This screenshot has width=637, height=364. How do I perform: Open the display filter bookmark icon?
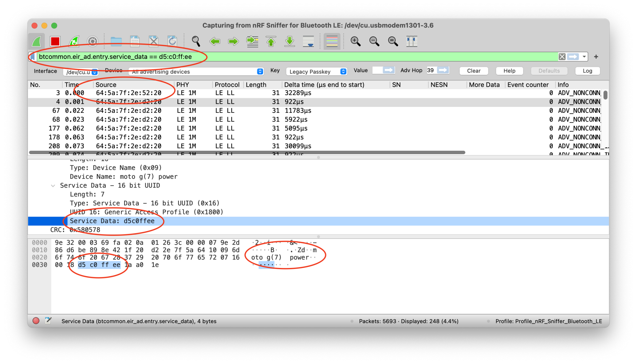click(x=33, y=57)
